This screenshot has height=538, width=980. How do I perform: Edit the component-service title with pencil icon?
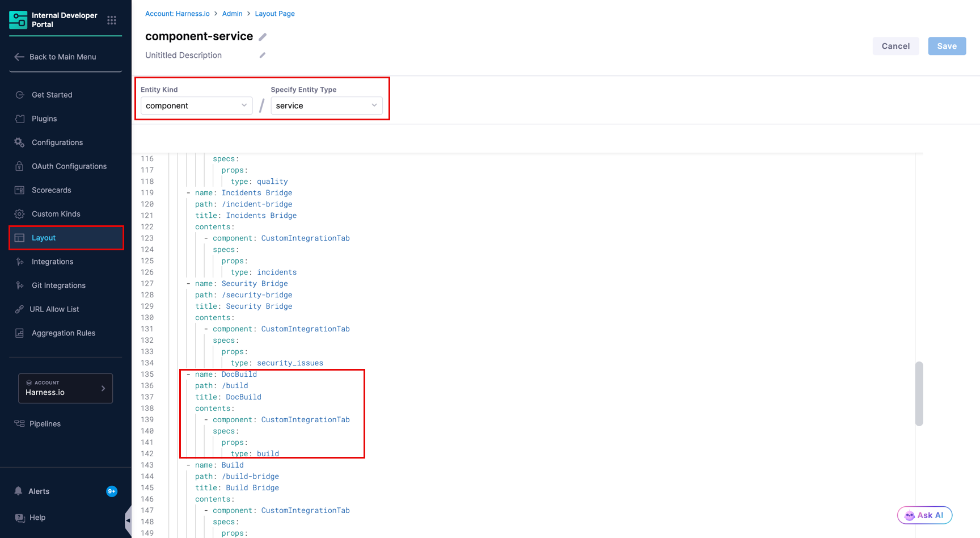click(263, 37)
